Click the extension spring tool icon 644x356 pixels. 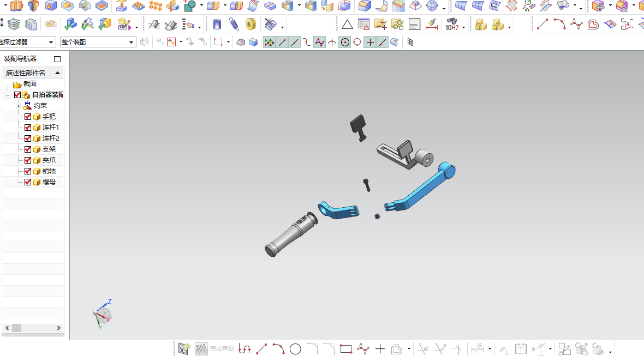(234, 24)
